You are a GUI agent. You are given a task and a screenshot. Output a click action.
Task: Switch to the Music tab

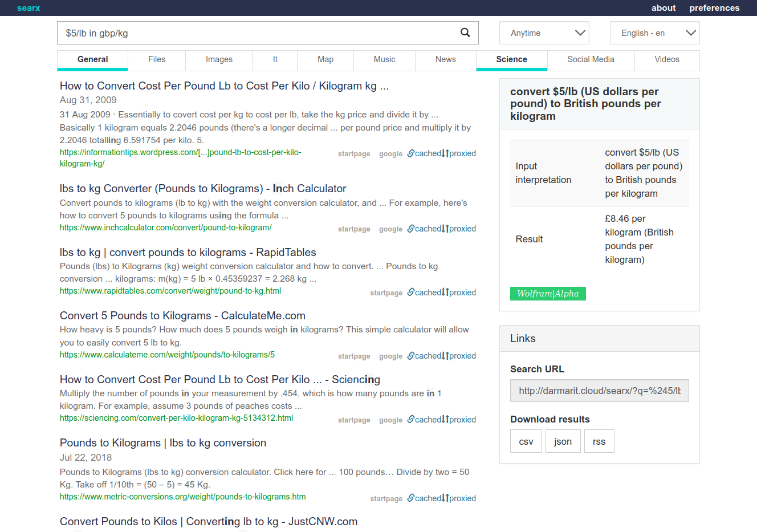(384, 60)
